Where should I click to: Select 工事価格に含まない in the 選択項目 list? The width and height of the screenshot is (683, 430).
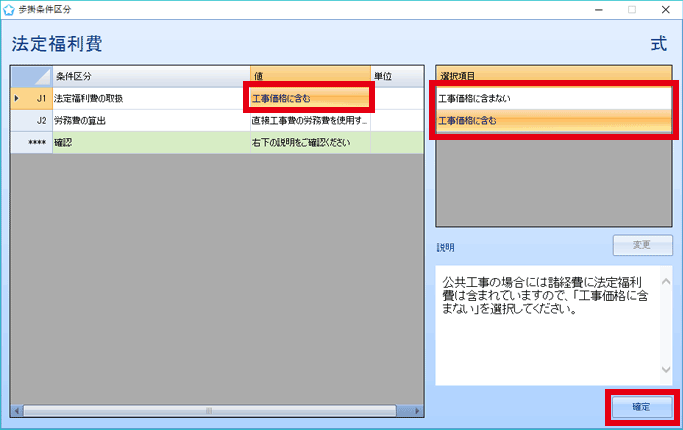point(553,99)
